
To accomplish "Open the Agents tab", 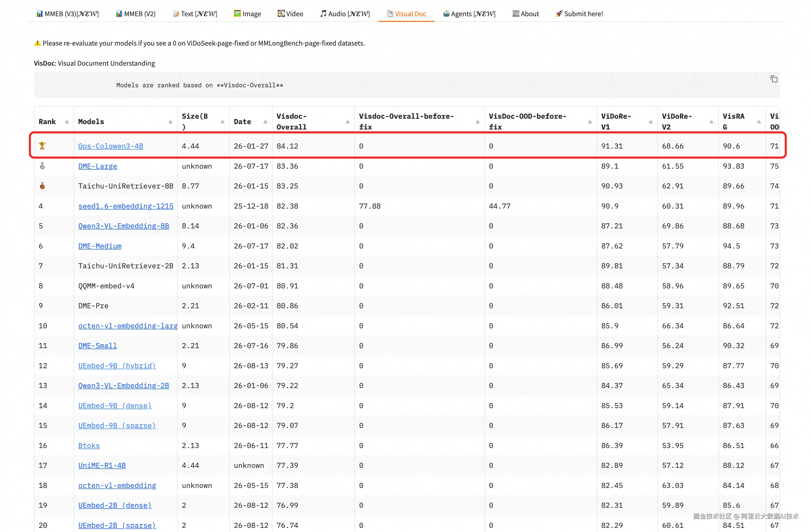I will 469,14.
